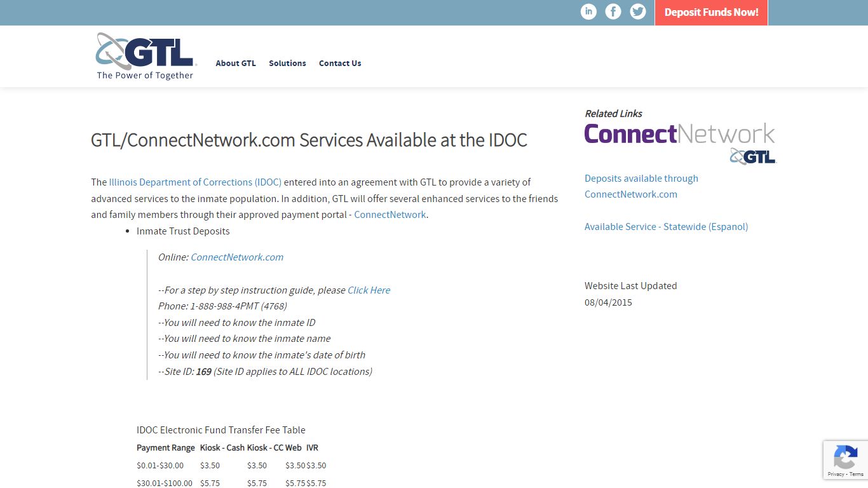Open ConnectNetwork.com link after Online:

(237, 257)
